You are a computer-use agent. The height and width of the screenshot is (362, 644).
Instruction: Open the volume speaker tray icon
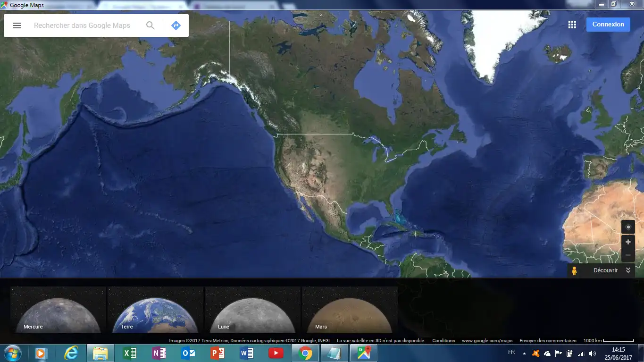[593, 353]
